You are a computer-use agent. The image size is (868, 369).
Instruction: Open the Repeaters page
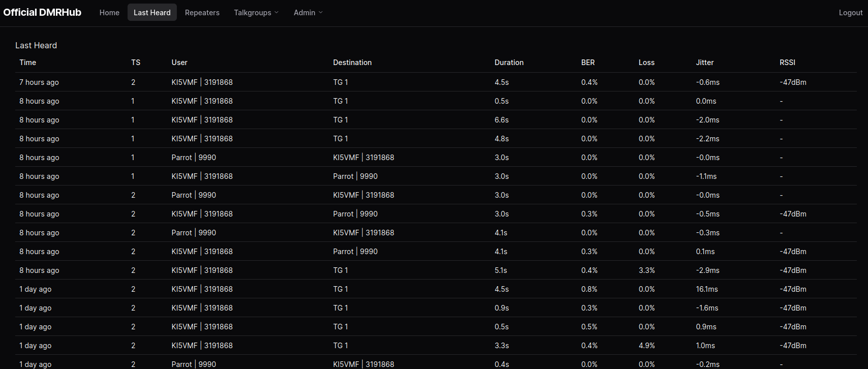coord(202,13)
